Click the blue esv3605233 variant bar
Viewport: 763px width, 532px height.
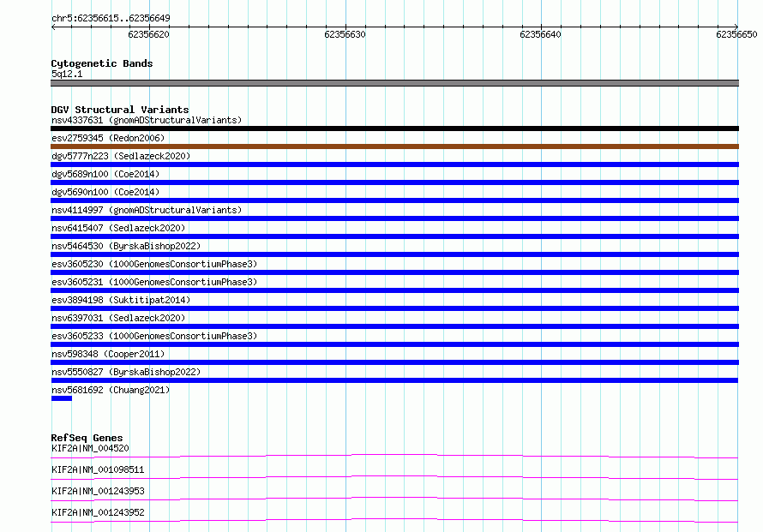pyautogui.click(x=394, y=344)
